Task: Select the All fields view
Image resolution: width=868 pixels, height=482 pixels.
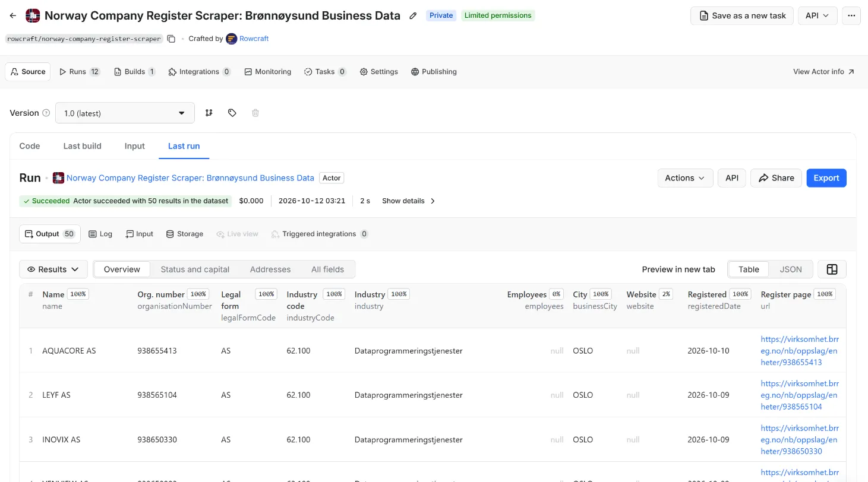Action: pos(327,269)
